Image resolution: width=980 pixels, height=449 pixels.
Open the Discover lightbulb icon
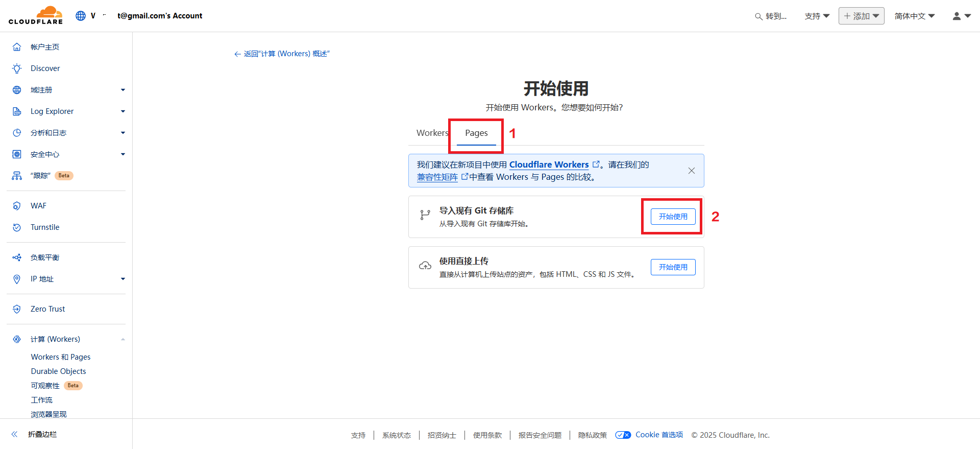click(x=17, y=68)
